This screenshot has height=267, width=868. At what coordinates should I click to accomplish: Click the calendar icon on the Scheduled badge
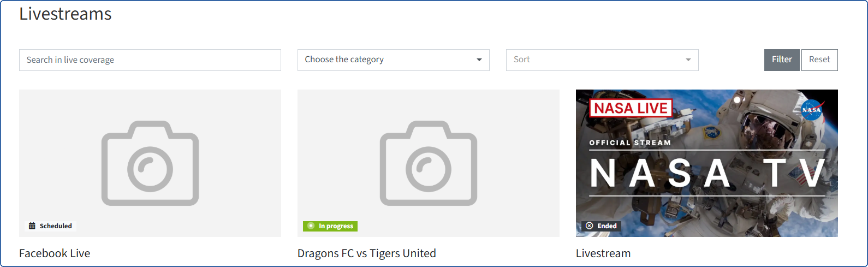click(32, 226)
